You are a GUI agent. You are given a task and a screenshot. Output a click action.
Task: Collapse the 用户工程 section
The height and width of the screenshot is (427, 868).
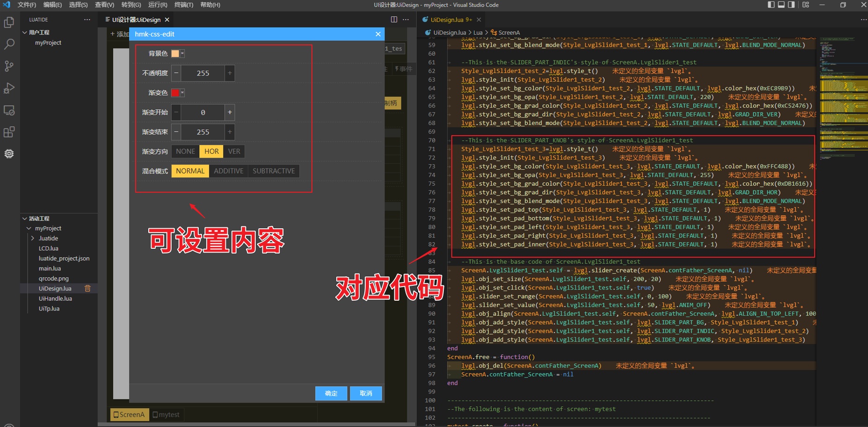[25, 32]
